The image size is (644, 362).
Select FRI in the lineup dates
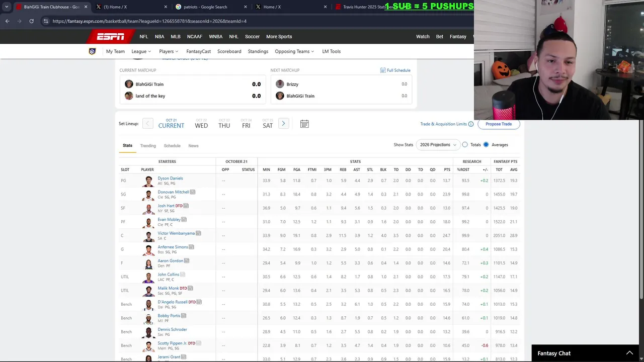246,124
